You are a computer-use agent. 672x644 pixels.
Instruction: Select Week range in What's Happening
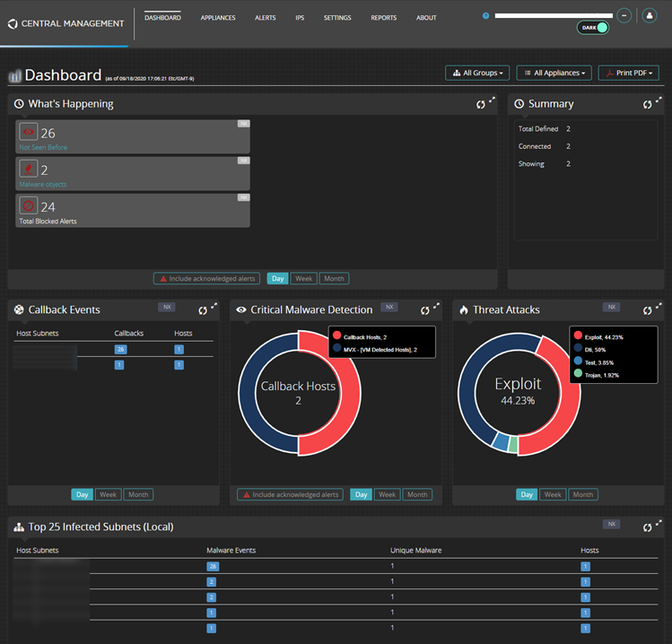pos(304,279)
